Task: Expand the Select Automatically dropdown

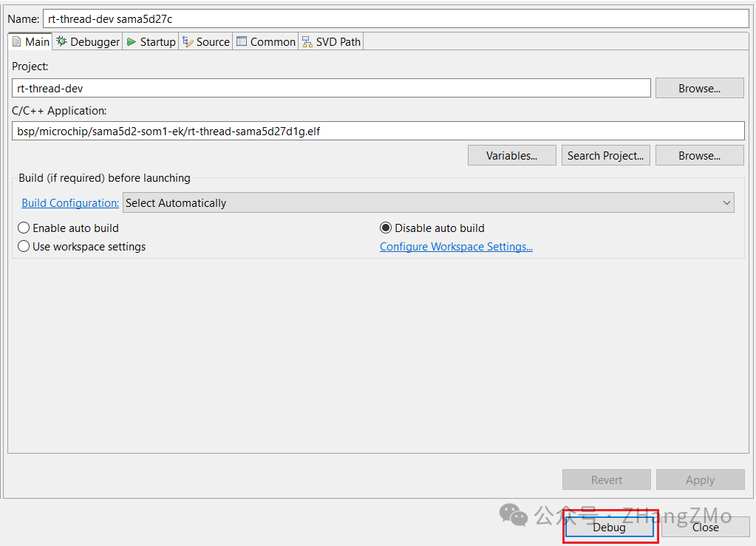Action: point(428,203)
